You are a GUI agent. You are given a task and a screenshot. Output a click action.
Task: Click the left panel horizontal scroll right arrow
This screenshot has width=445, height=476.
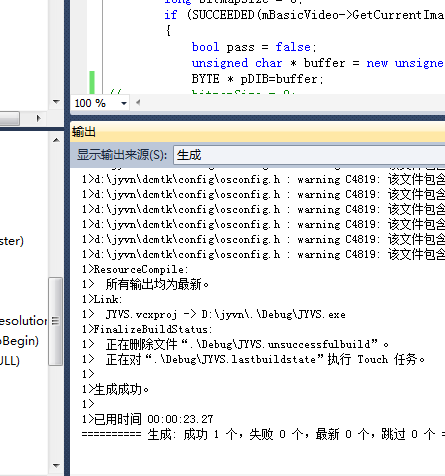[x=39, y=118]
